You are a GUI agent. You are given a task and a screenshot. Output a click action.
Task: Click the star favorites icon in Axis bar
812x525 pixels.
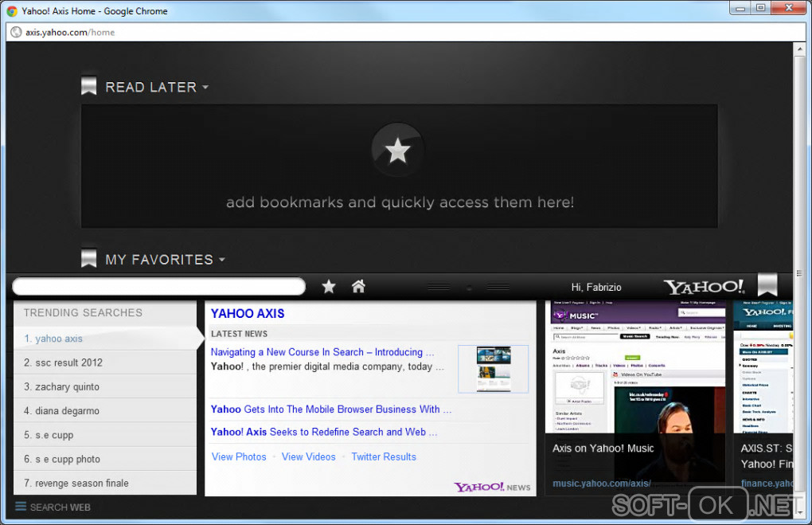[x=329, y=287]
